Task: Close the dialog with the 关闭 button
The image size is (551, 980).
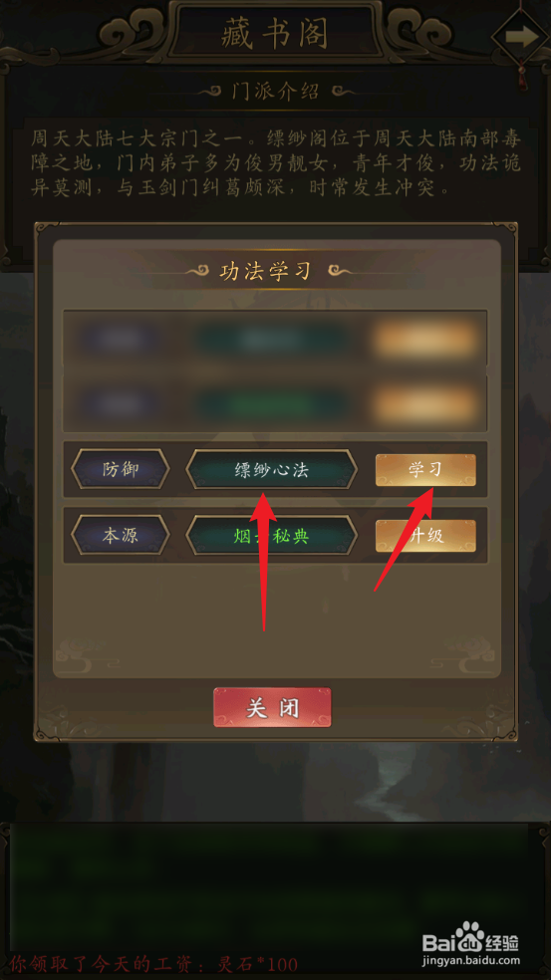Action: click(x=272, y=707)
